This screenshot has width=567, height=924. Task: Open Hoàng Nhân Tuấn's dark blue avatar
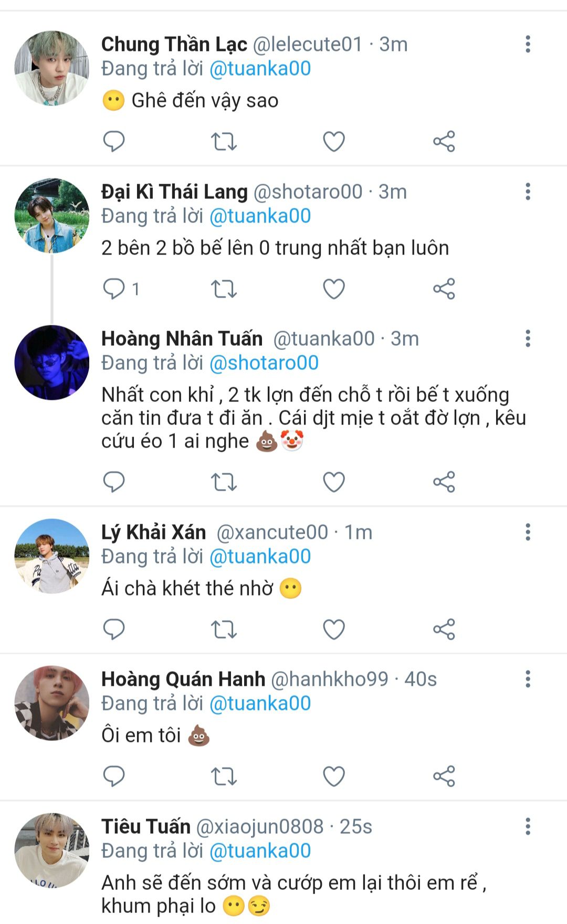51,363
